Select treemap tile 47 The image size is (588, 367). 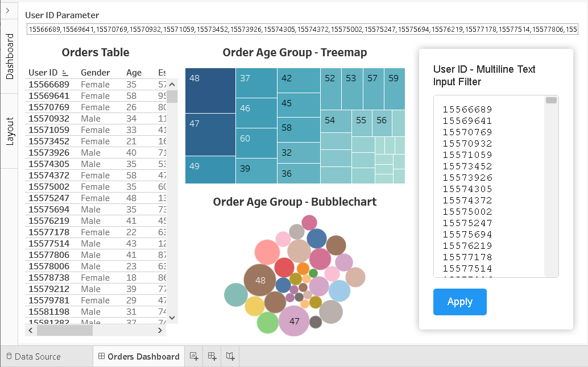(x=210, y=135)
